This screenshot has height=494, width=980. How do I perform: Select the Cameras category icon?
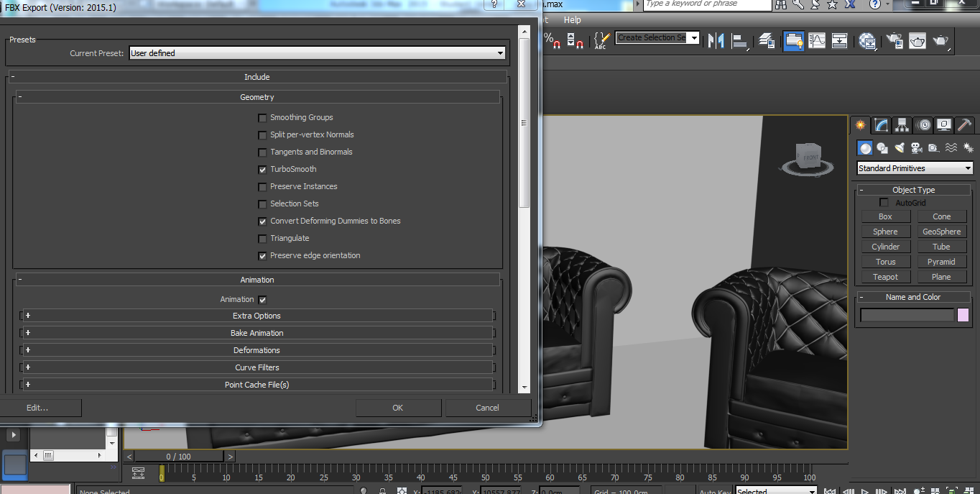[916, 148]
